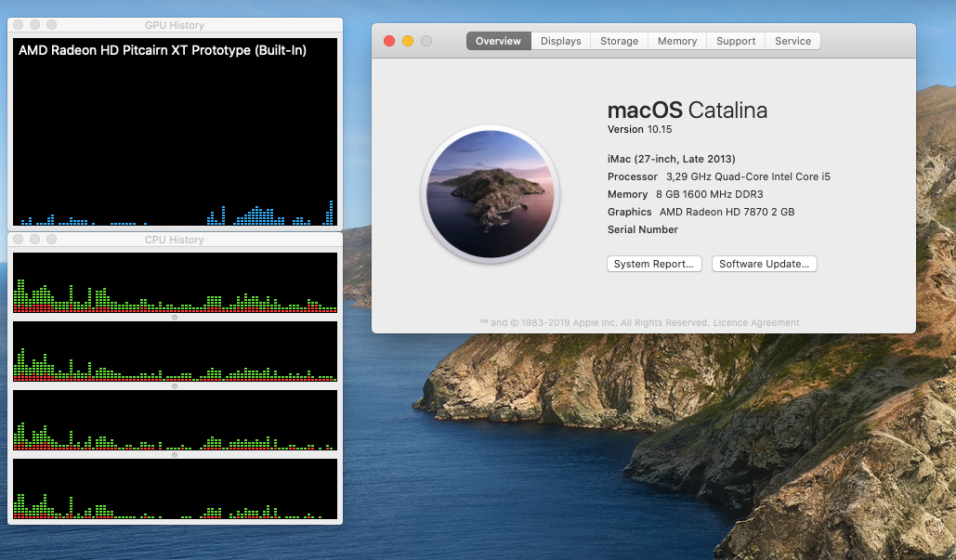
Task: Show the Memory tab
Action: coord(676,41)
